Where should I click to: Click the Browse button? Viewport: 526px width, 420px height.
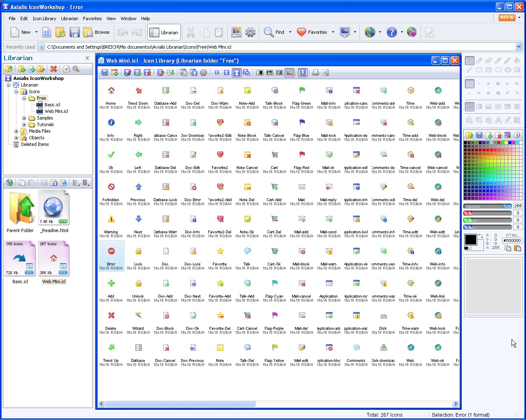(97, 32)
